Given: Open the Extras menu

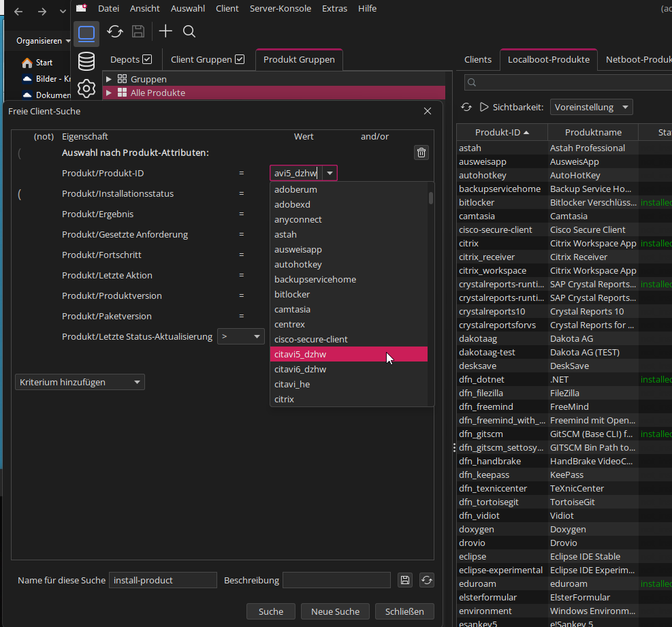Looking at the screenshot, I should (335, 9).
